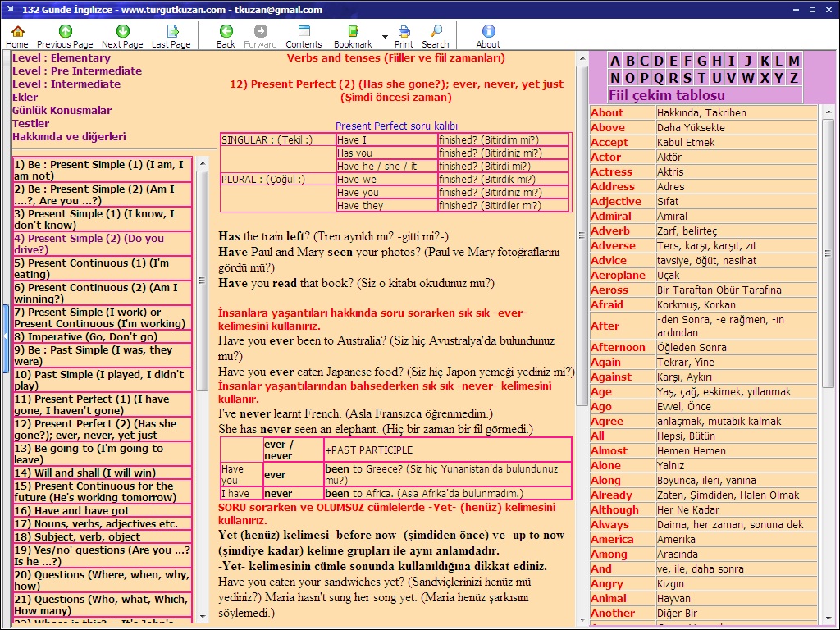Open lesson 8 Imperative (Go, Don't go)
Viewport: 840px width, 630px height.
(x=103, y=336)
